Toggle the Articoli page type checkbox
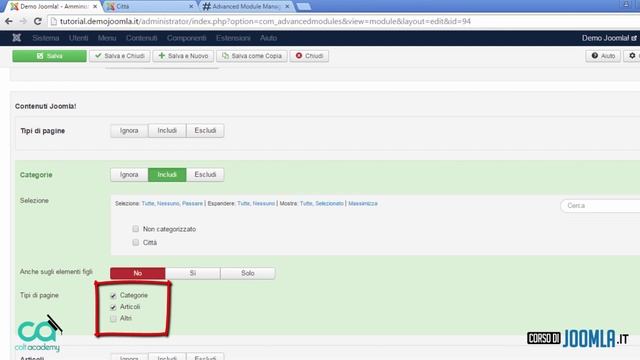 coord(113,307)
